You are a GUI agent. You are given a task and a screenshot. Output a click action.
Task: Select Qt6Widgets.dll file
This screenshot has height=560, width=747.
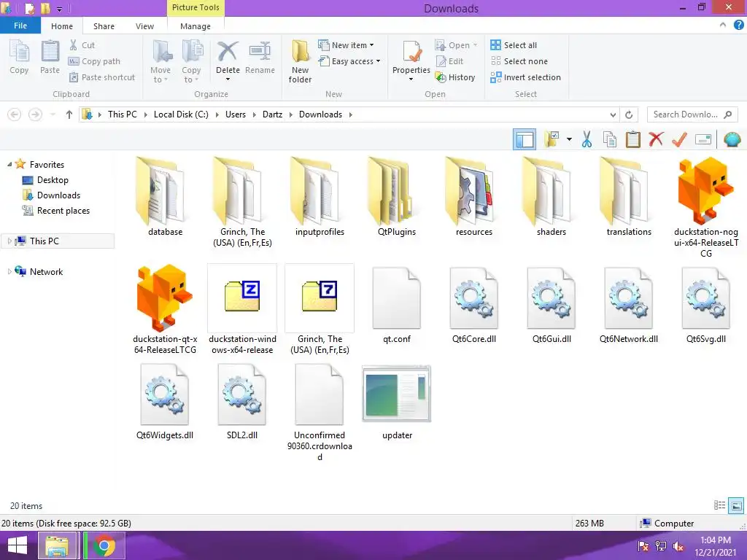tap(165, 402)
